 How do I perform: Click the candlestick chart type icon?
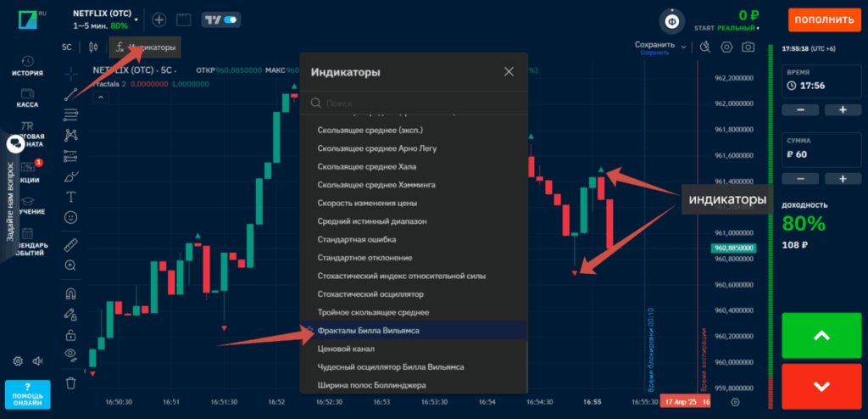pyautogui.click(x=91, y=47)
